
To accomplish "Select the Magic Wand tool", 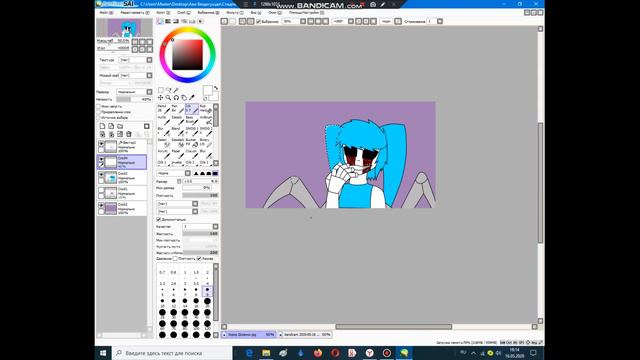I will (x=176, y=90).
